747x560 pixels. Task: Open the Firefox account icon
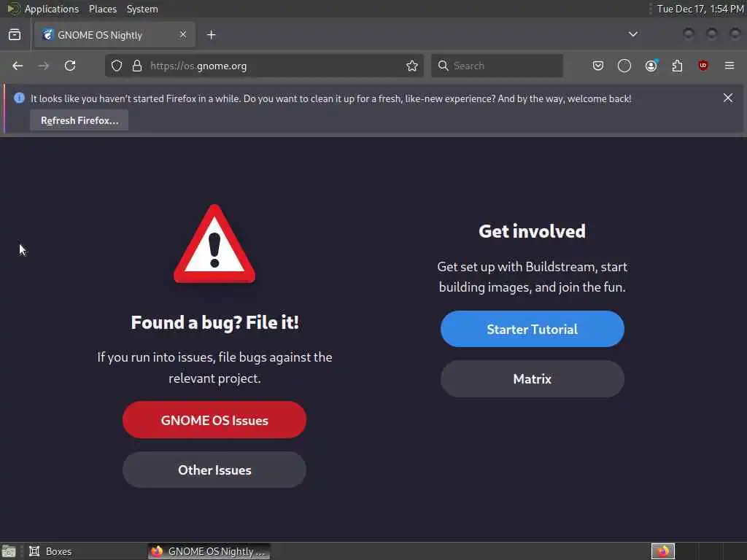651,66
